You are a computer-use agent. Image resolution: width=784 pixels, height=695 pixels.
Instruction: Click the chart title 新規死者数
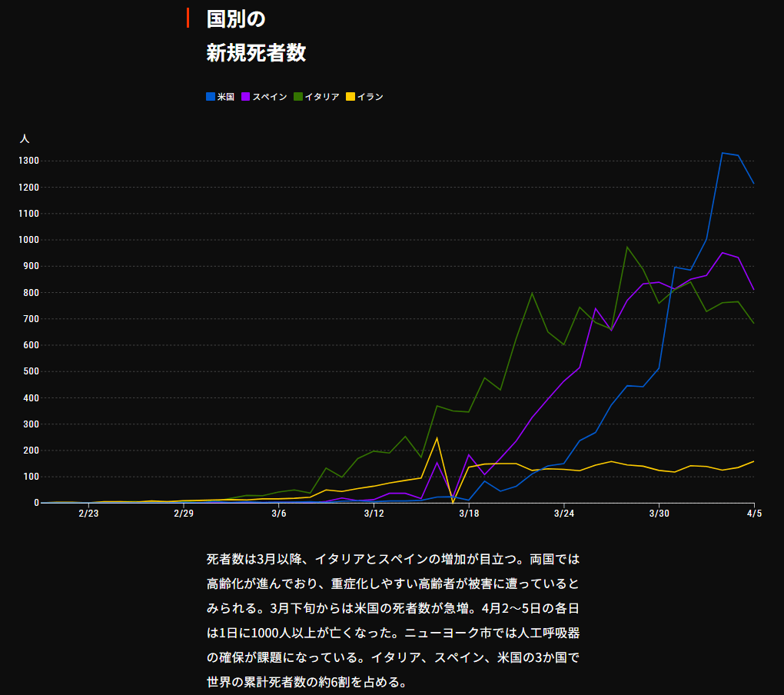click(x=256, y=52)
